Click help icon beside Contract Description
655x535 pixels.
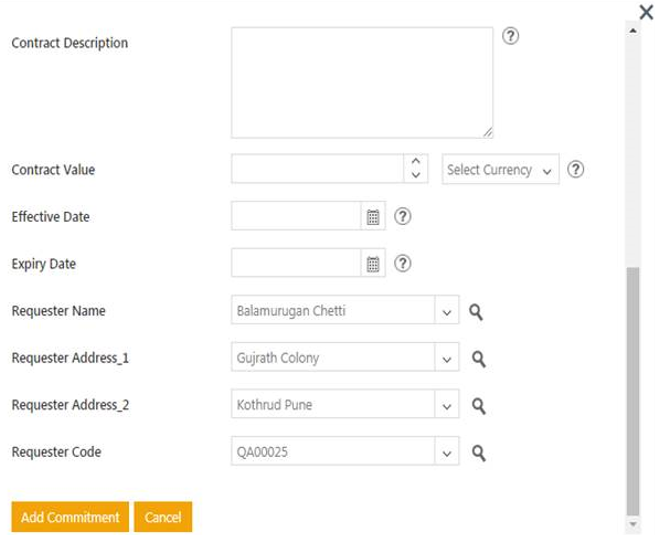510,36
